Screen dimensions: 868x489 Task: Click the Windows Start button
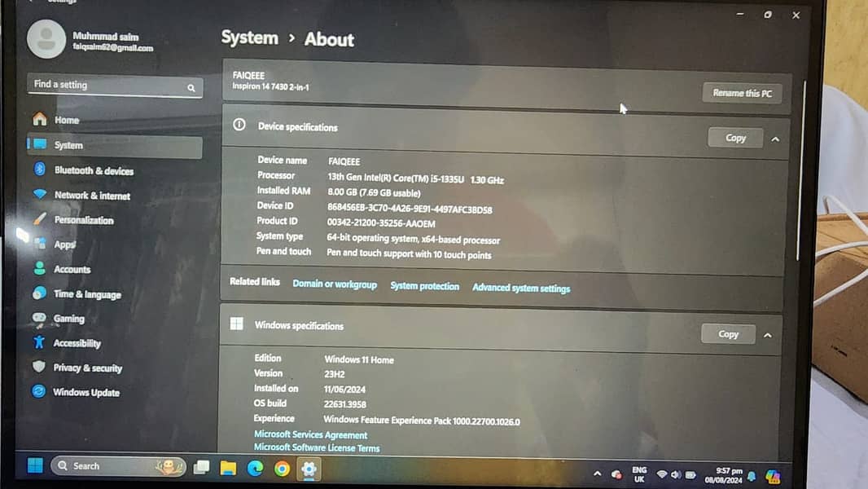click(x=35, y=466)
